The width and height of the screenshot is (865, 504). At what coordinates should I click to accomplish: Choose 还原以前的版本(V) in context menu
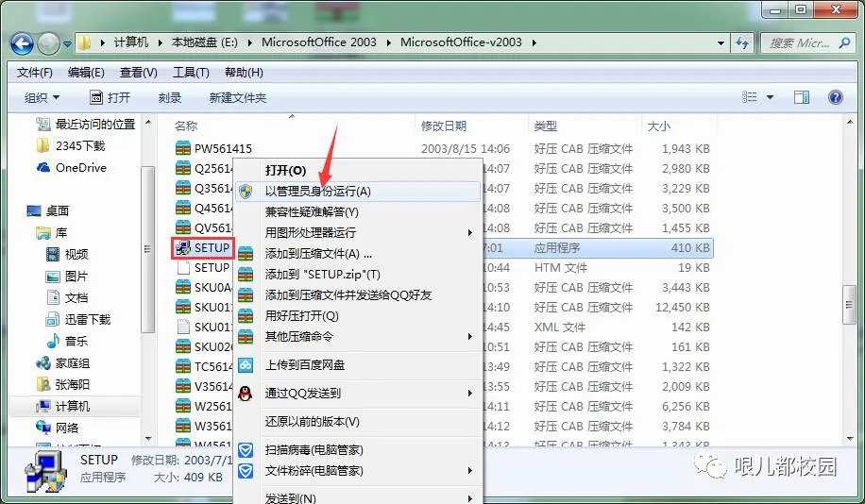click(357, 422)
